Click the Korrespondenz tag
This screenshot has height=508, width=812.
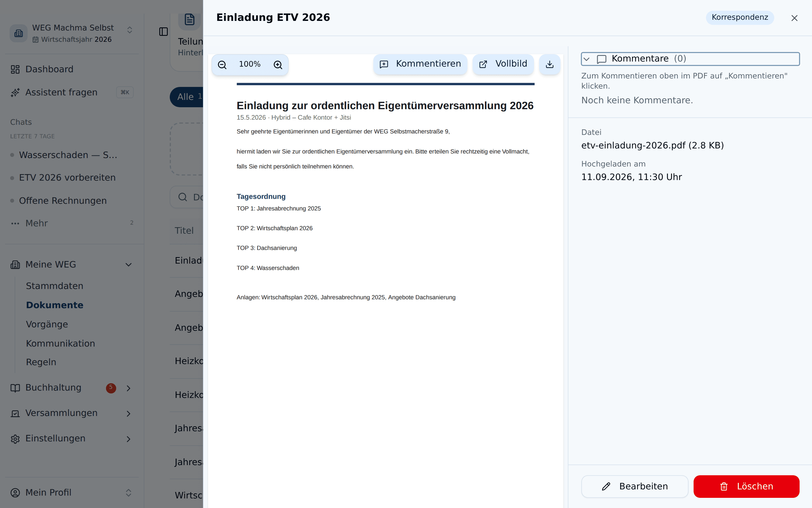(x=740, y=17)
